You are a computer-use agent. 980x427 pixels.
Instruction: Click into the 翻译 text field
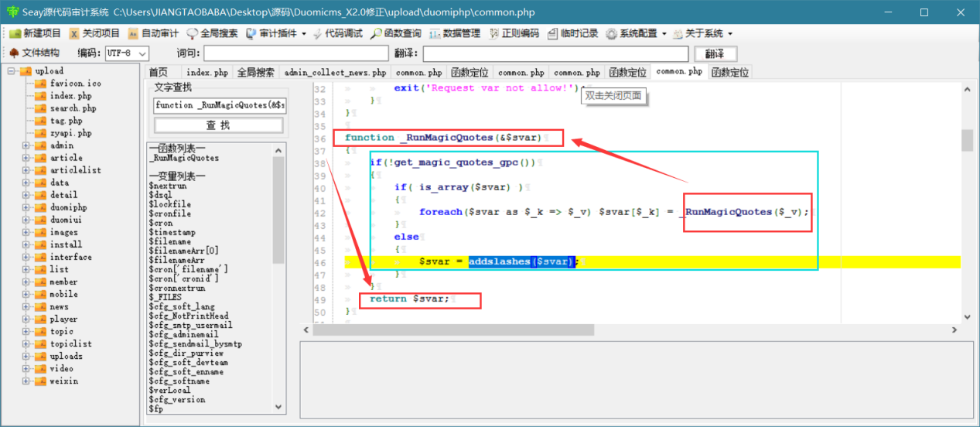[555, 53]
